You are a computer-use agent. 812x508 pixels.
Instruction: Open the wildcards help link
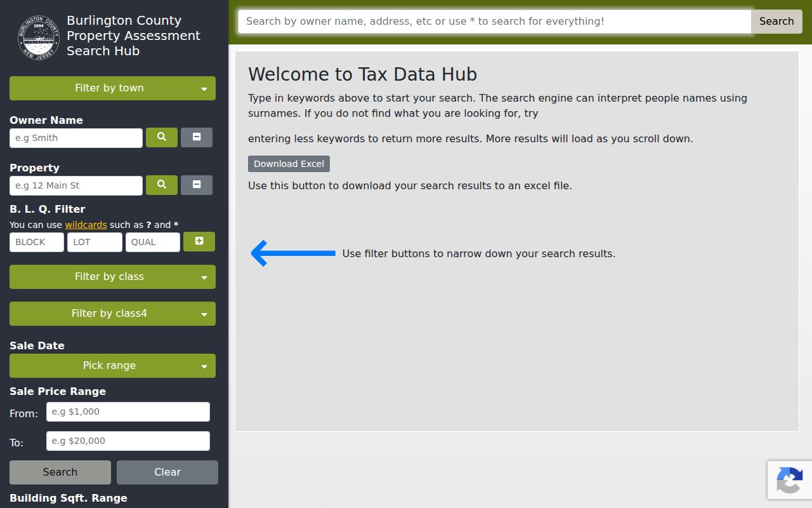click(86, 225)
